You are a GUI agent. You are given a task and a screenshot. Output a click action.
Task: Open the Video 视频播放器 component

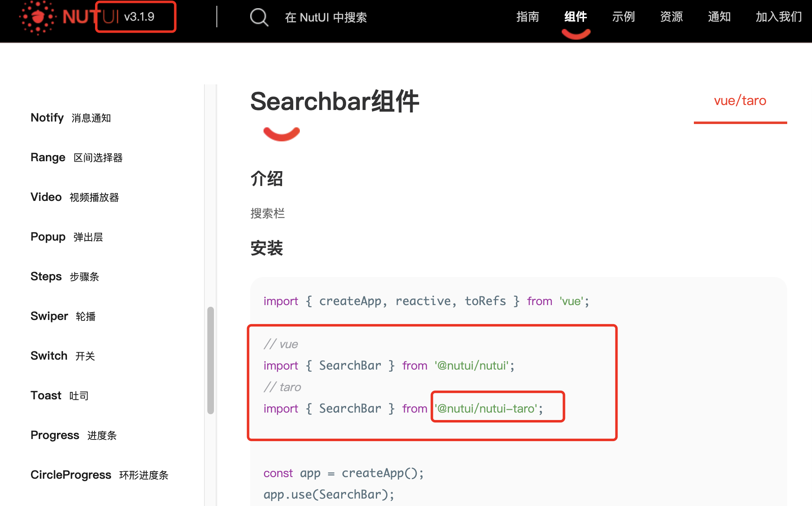click(74, 197)
